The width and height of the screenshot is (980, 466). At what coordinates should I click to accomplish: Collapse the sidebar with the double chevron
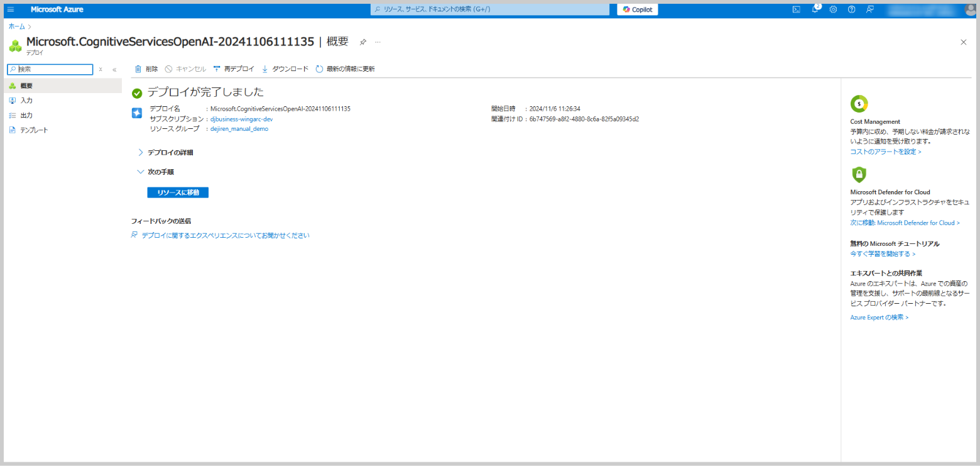114,69
